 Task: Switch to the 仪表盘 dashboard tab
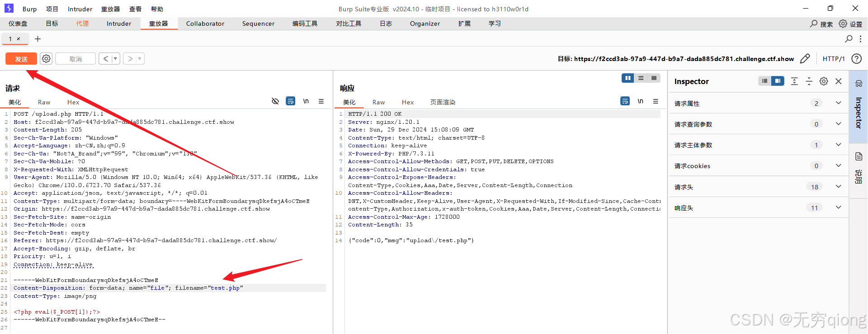(x=18, y=24)
